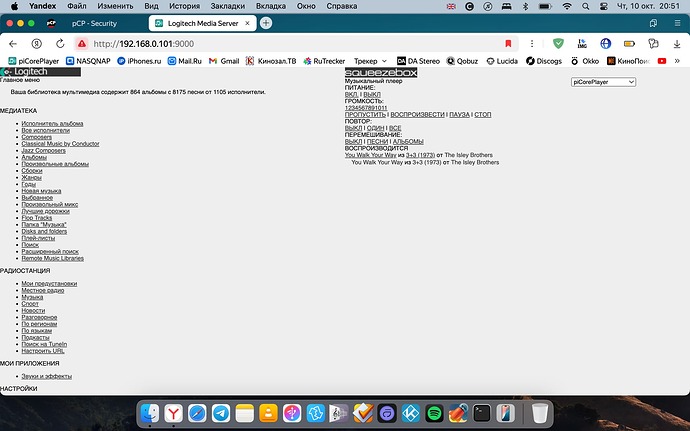This screenshot has height=431, width=690.
Task: Click the volume level numbers row
Action: (x=366, y=108)
